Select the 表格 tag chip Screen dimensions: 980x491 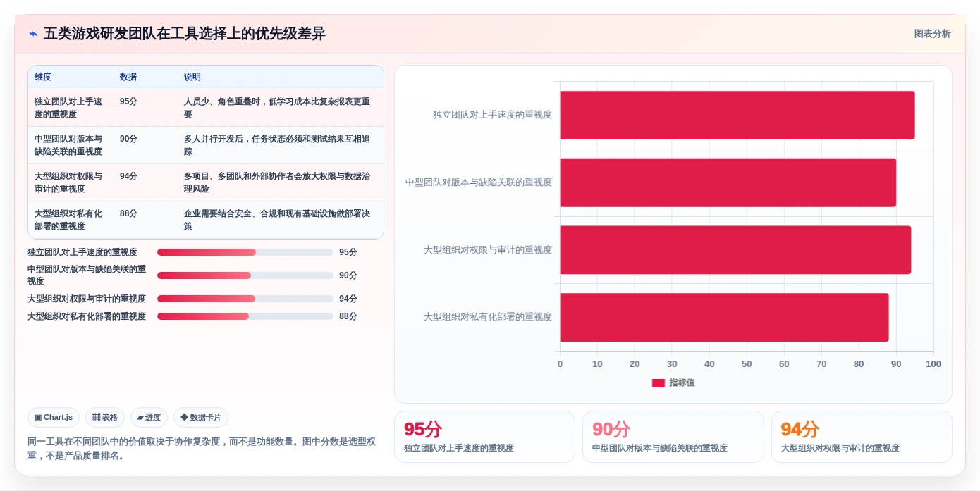coord(105,418)
